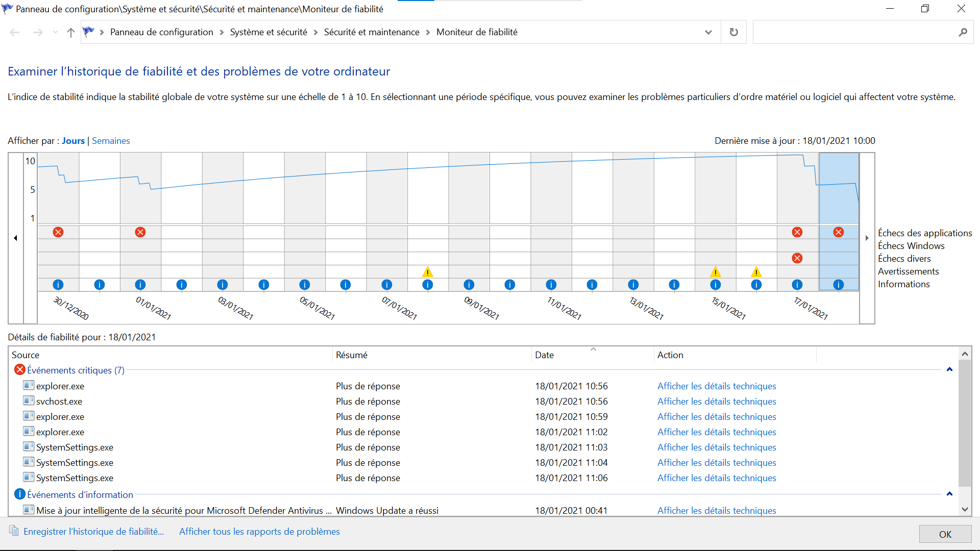
Task: Click the information icon for 18/01/2021
Action: 839,285
